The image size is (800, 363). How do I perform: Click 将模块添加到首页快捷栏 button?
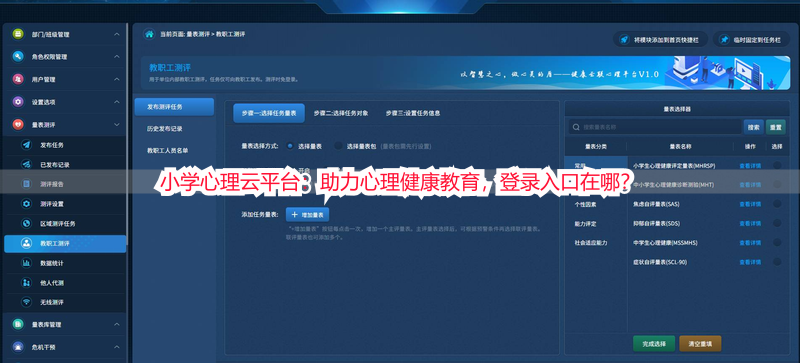point(660,39)
